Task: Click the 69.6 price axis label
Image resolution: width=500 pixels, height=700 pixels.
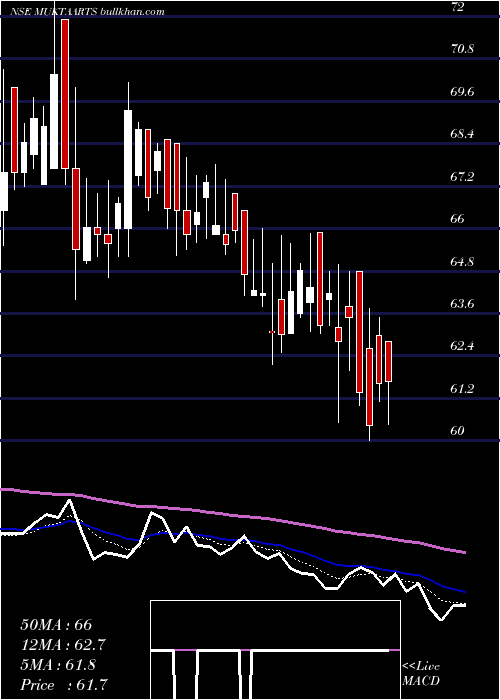Action: (x=462, y=92)
